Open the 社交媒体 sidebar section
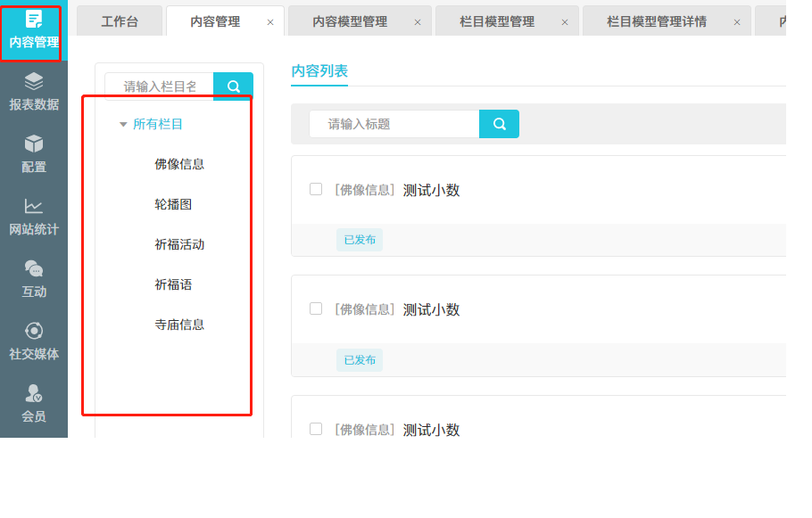 pyautogui.click(x=34, y=341)
